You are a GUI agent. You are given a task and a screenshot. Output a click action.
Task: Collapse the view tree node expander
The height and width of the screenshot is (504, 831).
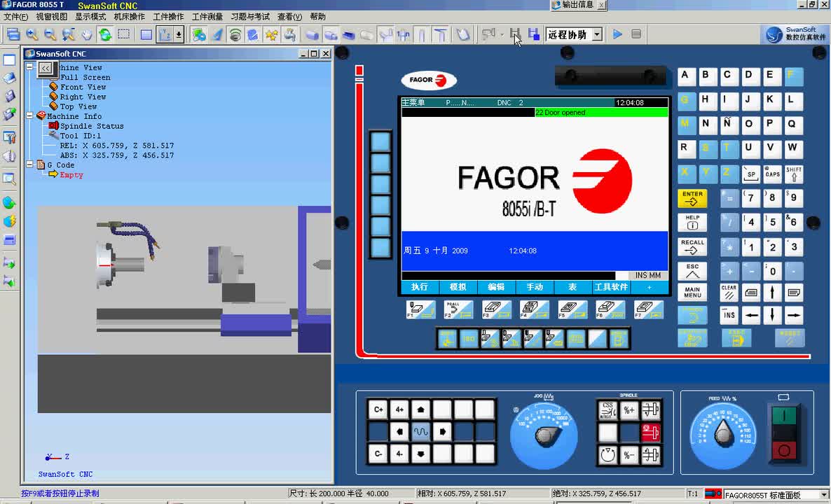tap(30, 67)
